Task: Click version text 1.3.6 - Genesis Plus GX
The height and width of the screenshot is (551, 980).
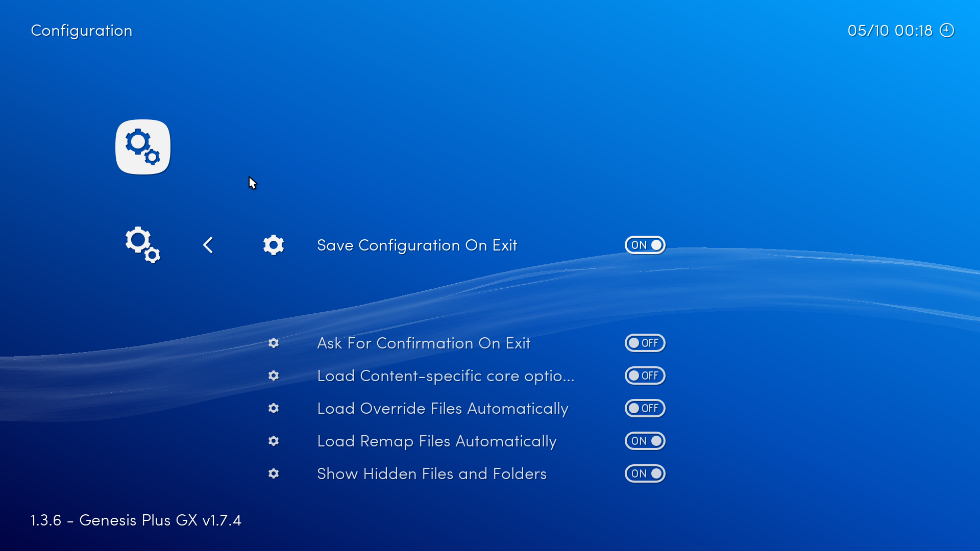Action: tap(136, 520)
